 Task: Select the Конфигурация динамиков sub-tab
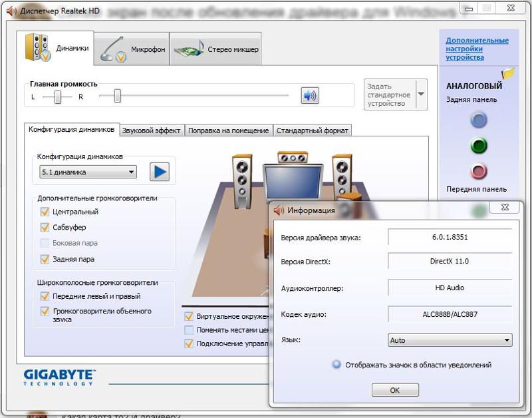[72, 129]
